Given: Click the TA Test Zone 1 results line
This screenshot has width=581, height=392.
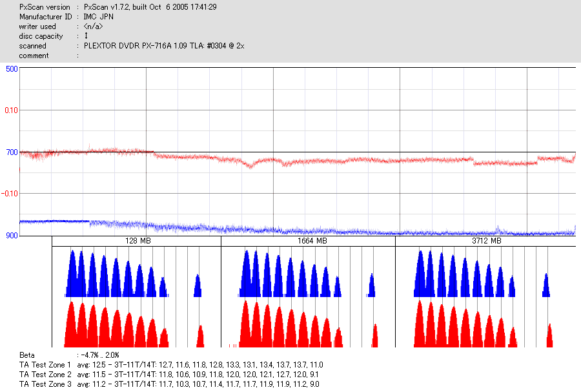Looking at the screenshot, I should coord(171,365).
